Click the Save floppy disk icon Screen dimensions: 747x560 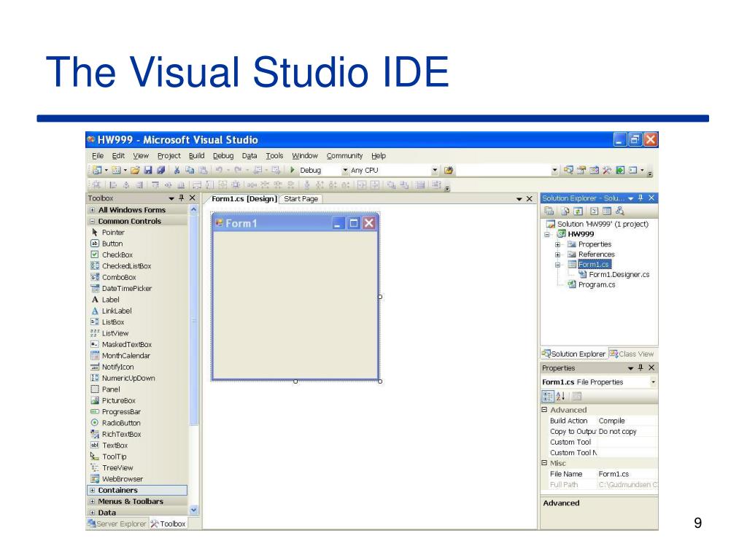pos(147,170)
